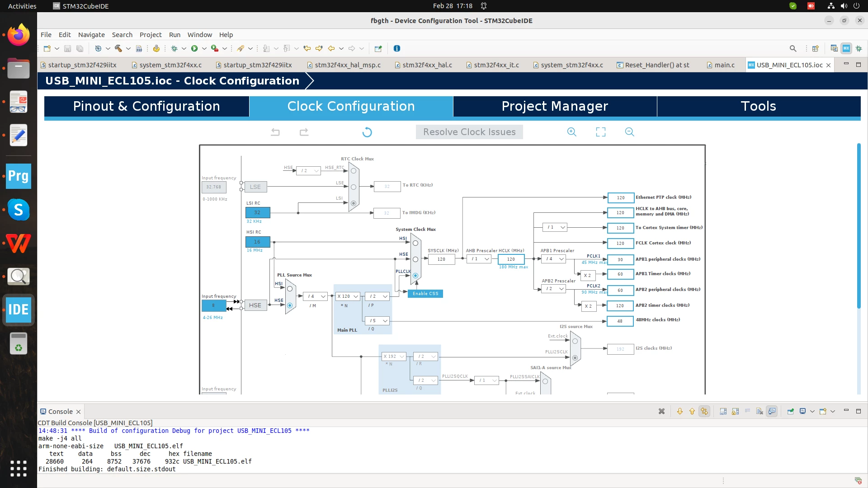Click the run with red toolbox icon
The image size is (868, 488).
click(215, 48)
